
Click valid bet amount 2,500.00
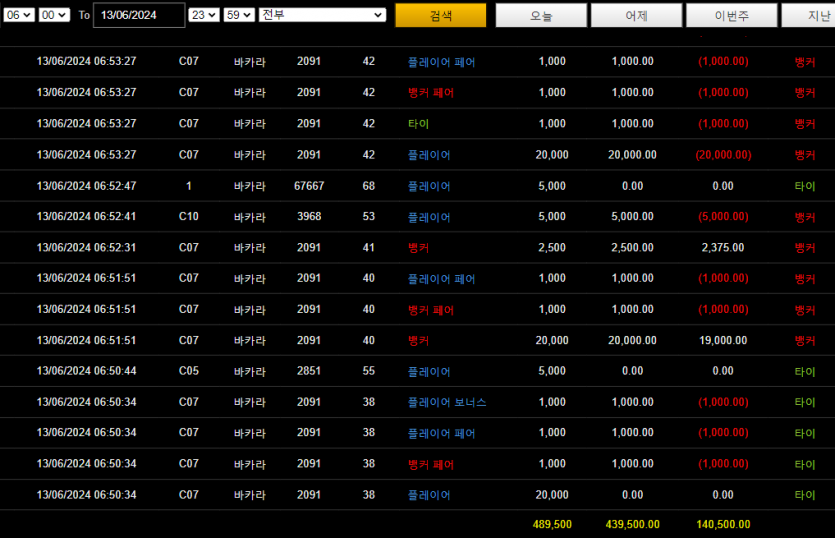click(x=632, y=248)
